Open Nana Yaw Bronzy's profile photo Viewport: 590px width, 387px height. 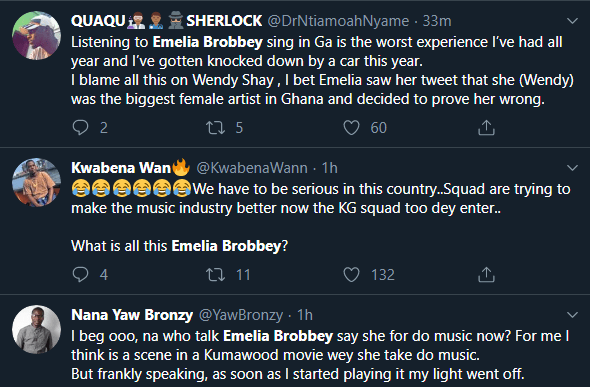tap(36, 329)
